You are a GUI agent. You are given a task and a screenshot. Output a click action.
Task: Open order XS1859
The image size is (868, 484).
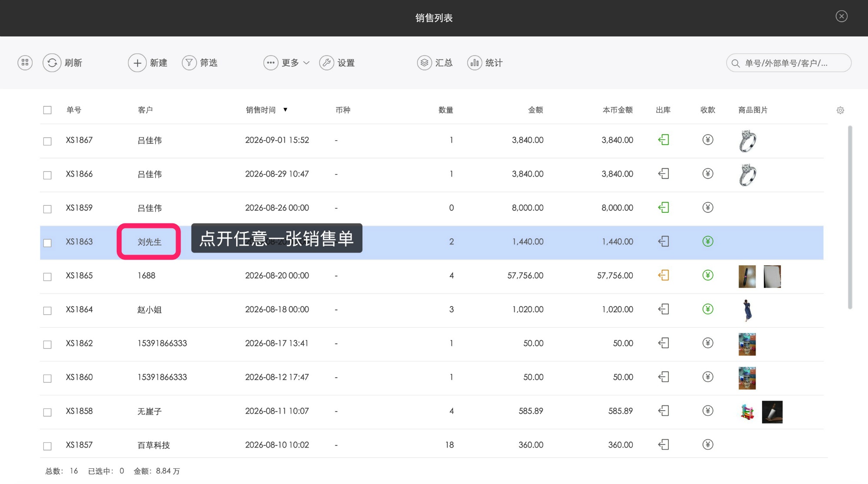[x=79, y=208]
